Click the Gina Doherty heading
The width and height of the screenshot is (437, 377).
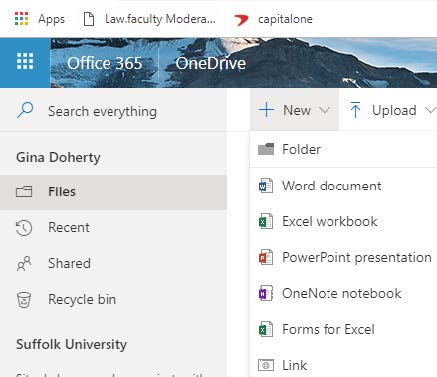[58, 157]
